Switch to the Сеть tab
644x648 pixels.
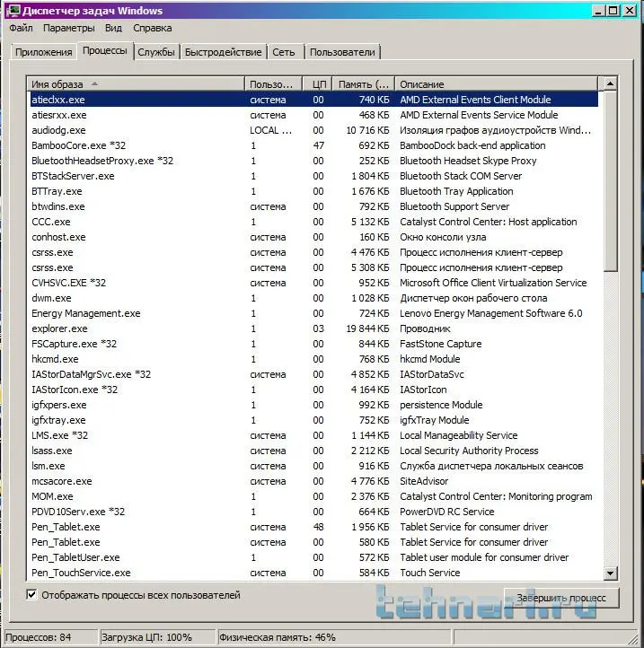click(284, 52)
